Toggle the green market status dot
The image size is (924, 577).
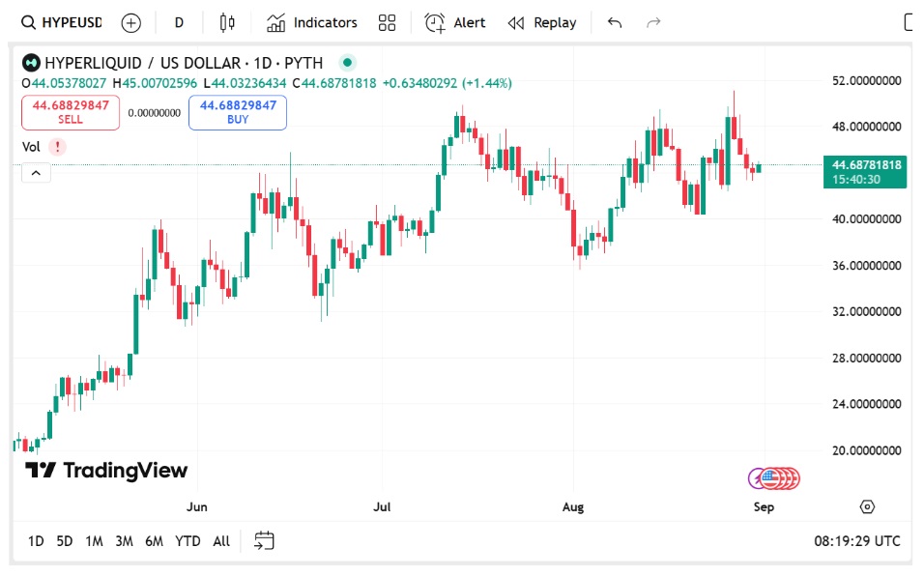(347, 62)
